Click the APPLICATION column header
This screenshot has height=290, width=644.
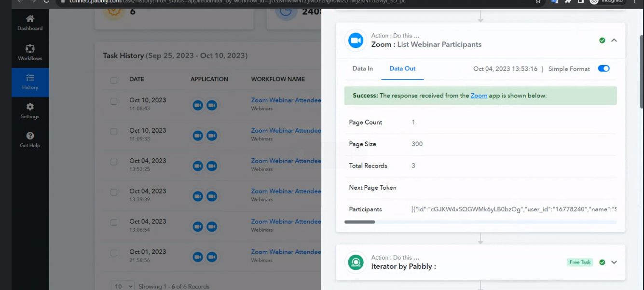[x=209, y=79]
